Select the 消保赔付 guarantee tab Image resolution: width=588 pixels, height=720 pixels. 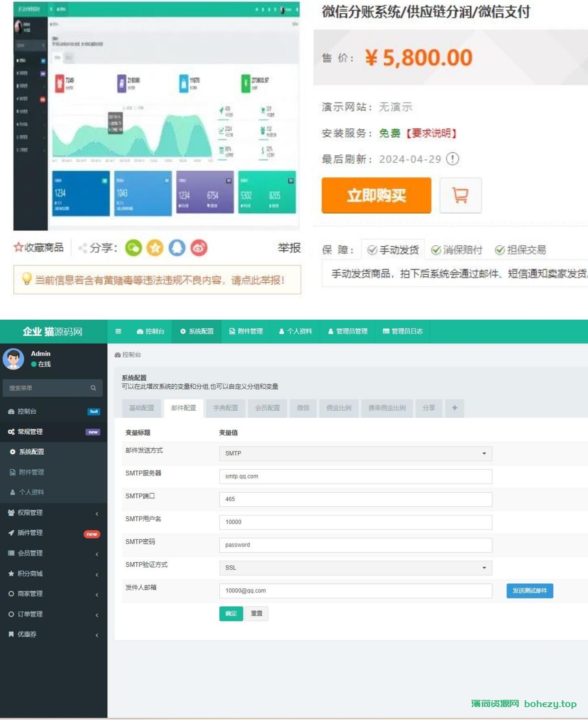point(457,250)
